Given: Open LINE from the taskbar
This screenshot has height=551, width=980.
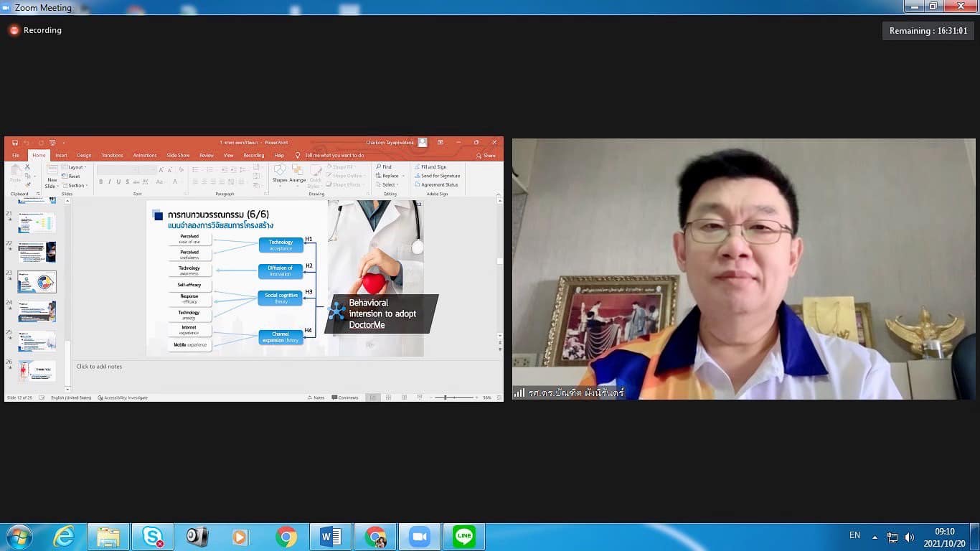Looking at the screenshot, I should point(464,537).
